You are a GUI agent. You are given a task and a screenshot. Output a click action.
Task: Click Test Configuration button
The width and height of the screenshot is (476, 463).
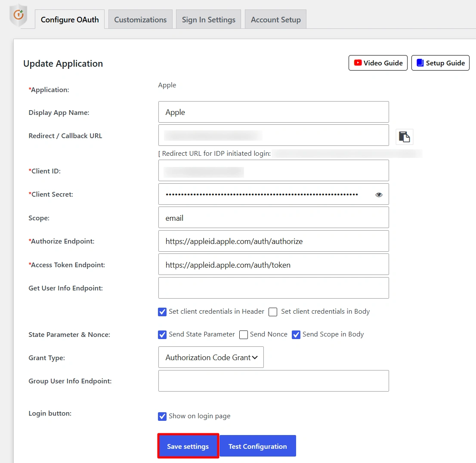click(258, 446)
